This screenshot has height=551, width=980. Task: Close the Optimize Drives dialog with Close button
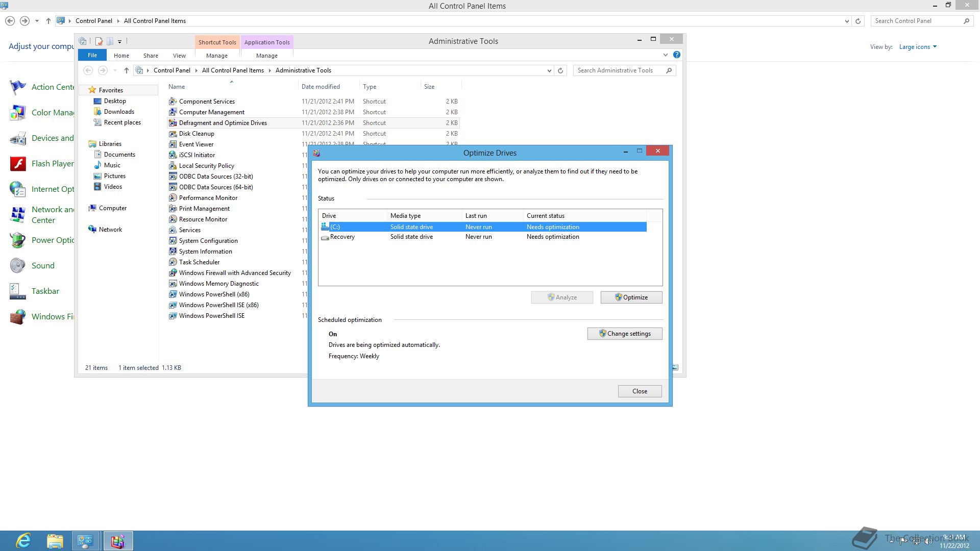pyautogui.click(x=640, y=391)
